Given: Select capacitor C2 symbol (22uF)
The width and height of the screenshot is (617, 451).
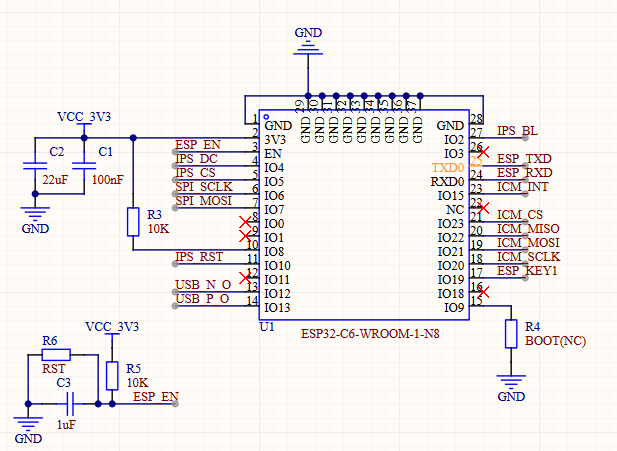Looking at the screenshot, I should click(35, 166).
